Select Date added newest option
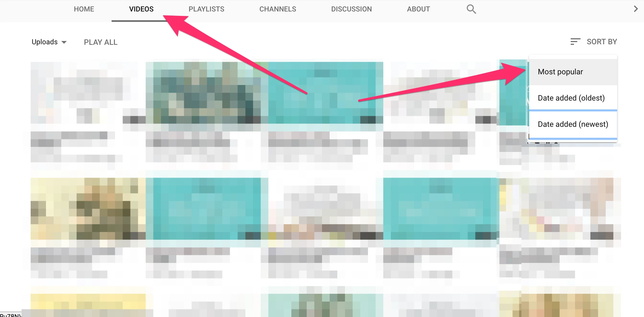This screenshot has height=317, width=644. click(573, 124)
